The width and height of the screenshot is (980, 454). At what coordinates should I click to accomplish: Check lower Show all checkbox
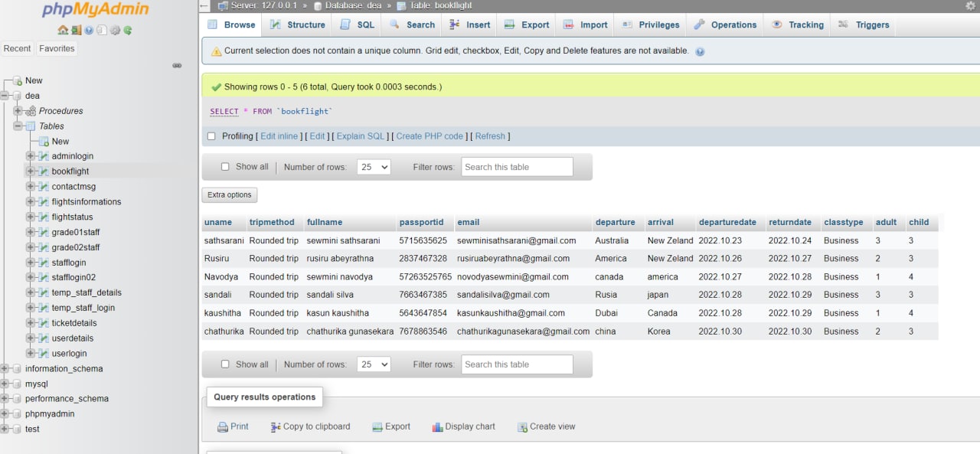coord(225,364)
